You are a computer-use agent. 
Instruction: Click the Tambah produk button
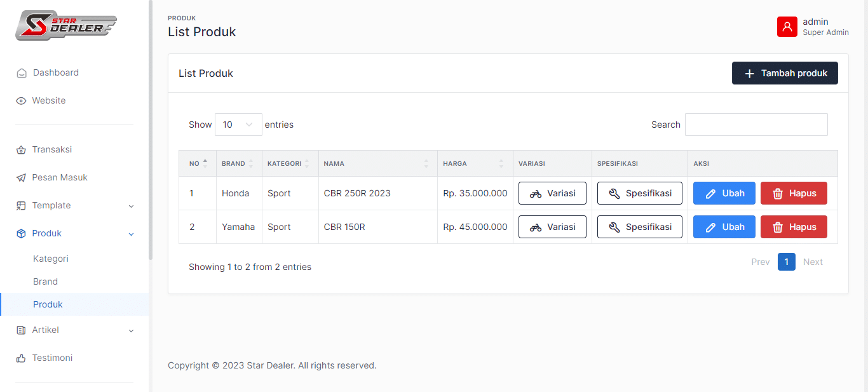coord(784,73)
